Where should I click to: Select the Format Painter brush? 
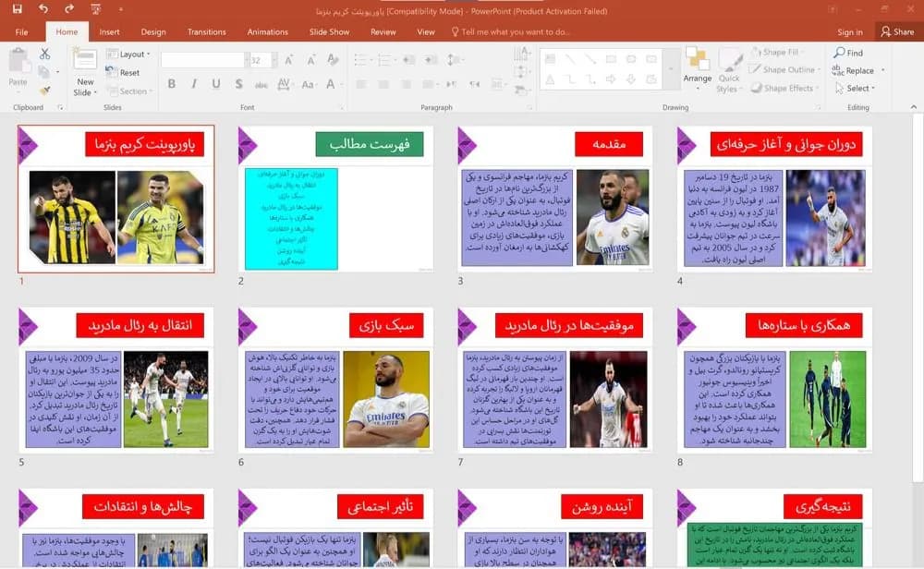click(x=44, y=90)
